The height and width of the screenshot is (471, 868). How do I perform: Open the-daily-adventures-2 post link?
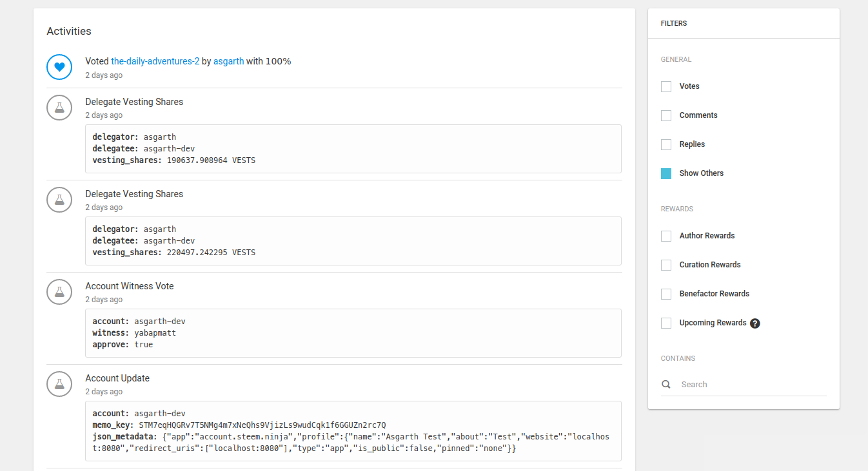(155, 61)
